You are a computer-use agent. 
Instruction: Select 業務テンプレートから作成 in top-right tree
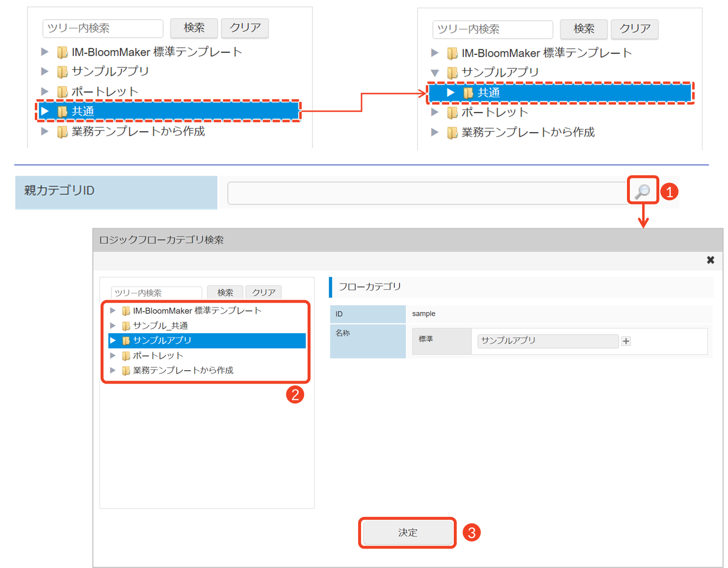click(528, 132)
